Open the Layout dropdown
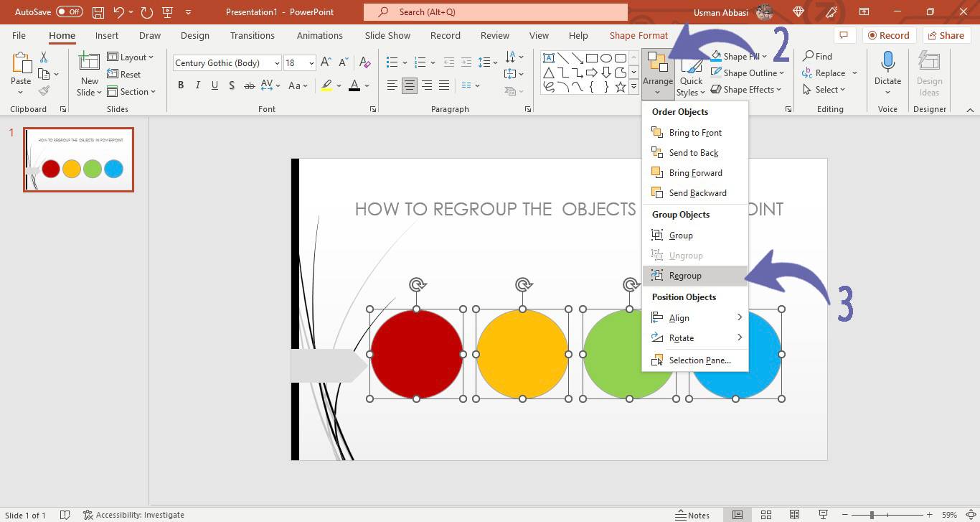 coord(131,57)
